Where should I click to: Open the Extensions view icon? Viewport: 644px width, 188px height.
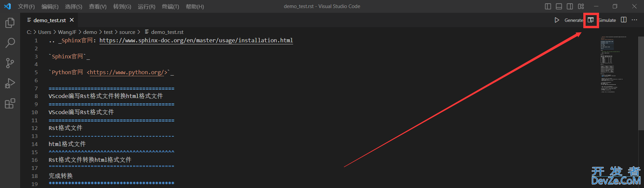coord(10,103)
